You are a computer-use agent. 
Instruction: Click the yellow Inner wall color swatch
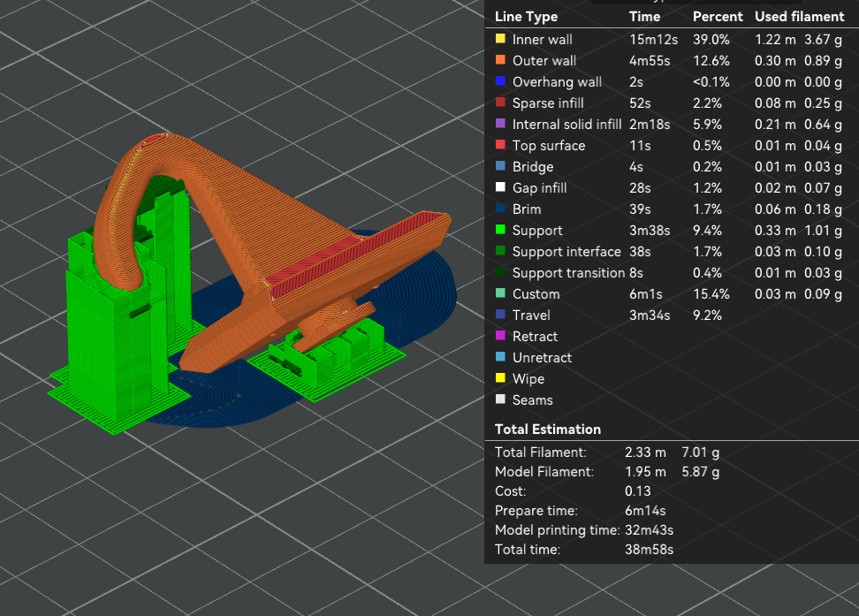pyautogui.click(x=500, y=39)
